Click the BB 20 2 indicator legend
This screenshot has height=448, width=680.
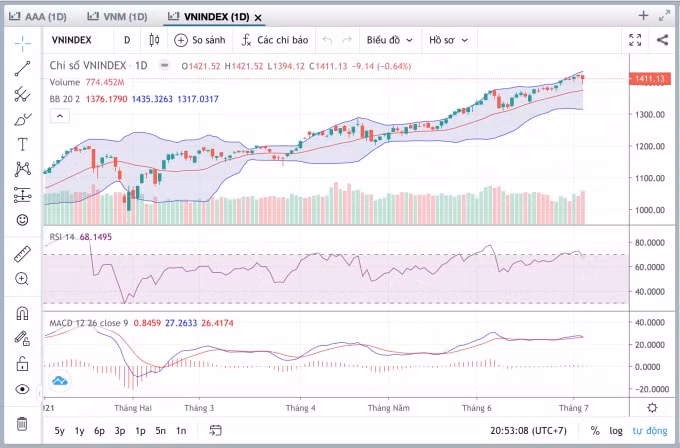click(65, 99)
